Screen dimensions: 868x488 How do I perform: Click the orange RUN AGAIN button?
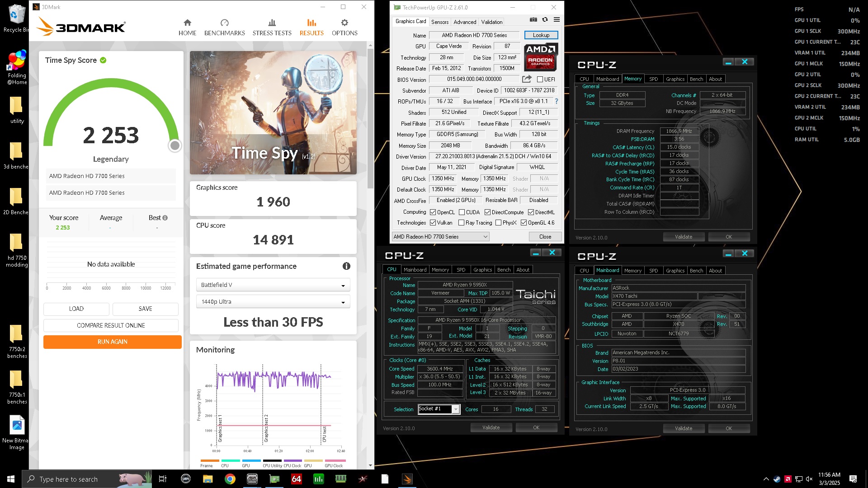tap(113, 342)
